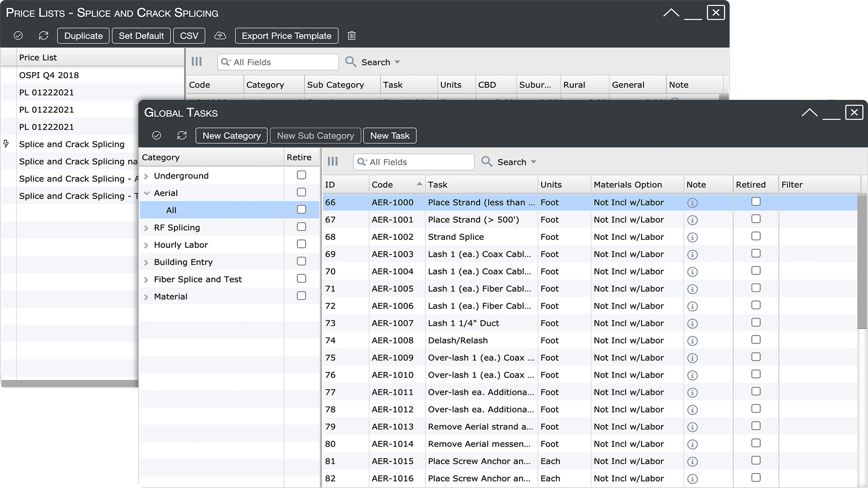Click the magnifier Search icon in Price Lists
The image size is (868, 488).
point(351,62)
